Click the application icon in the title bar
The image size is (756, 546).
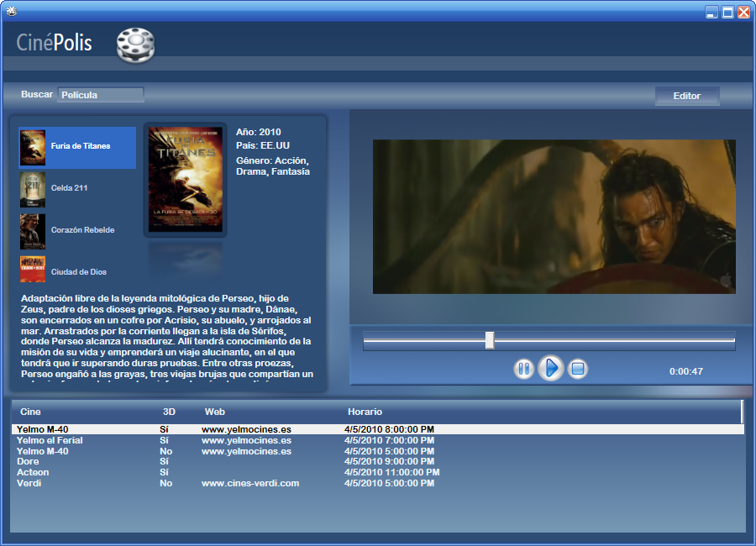tap(12, 11)
